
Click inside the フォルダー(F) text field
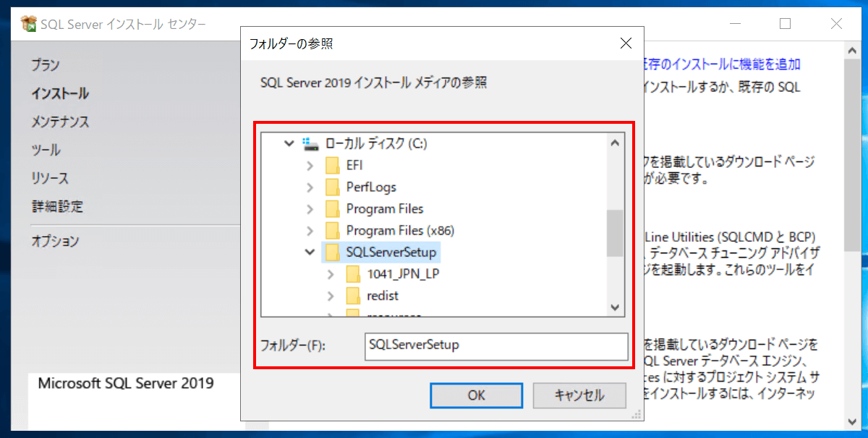tap(496, 347)
